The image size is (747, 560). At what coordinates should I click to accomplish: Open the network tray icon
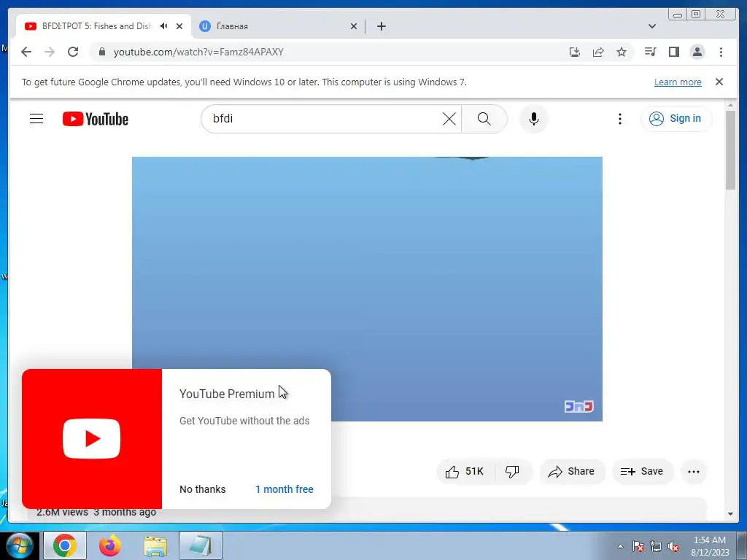coord(656,546)
